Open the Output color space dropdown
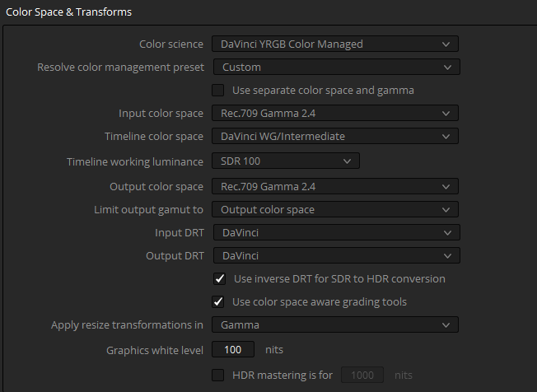This screenshot has height=392, width=537. [335, 186]
